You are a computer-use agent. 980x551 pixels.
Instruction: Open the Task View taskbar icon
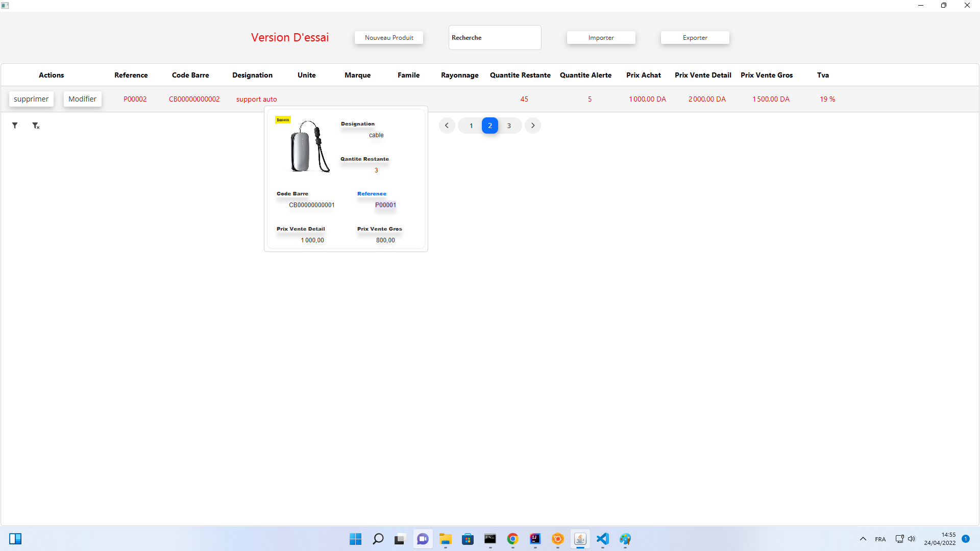point(399,539)
